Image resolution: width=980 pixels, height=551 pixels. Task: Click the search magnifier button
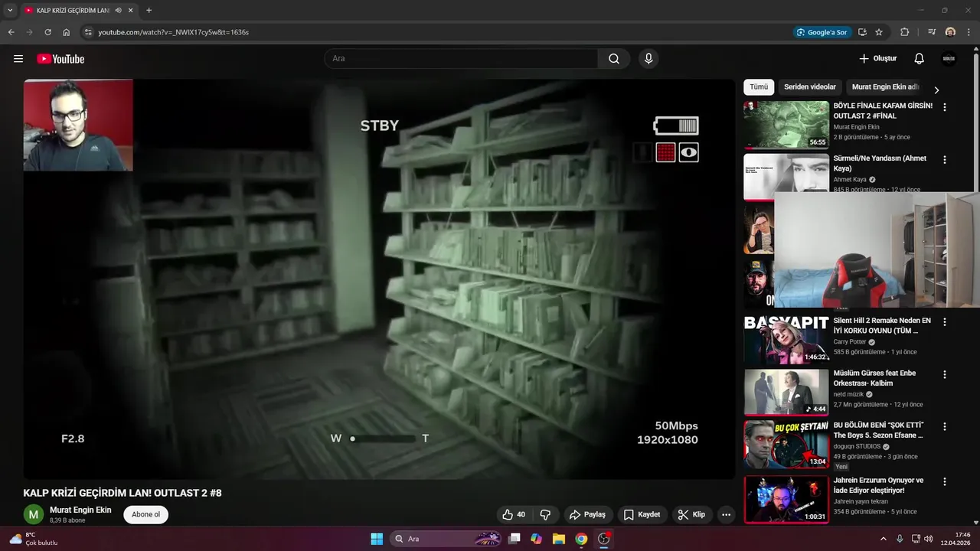click(x=614, y=59)
